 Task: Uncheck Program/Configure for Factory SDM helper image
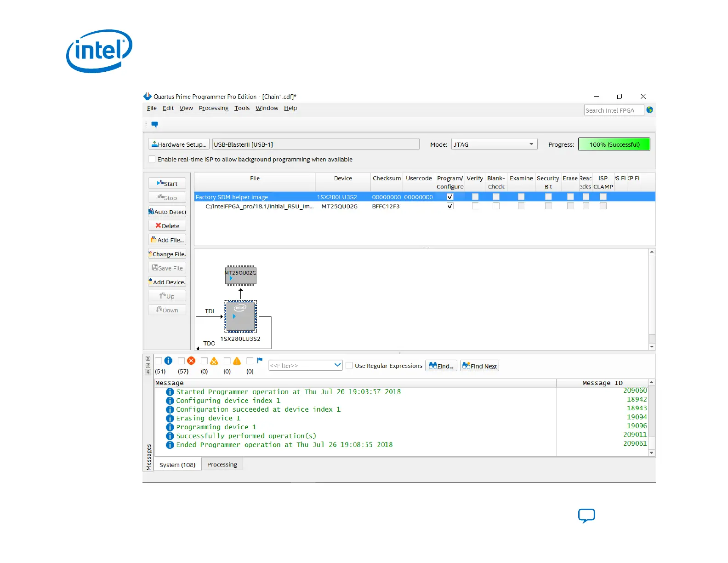[x=450, y=197]
